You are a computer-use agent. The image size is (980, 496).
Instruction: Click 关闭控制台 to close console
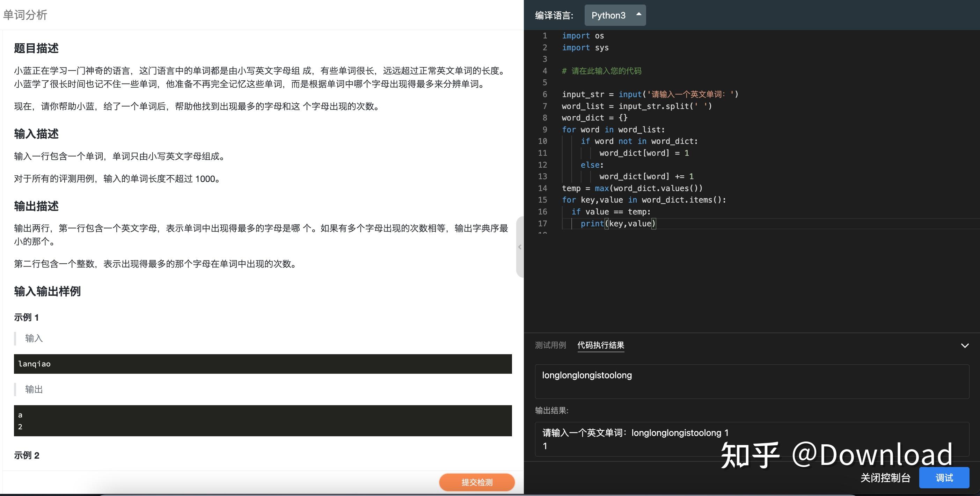885,478
